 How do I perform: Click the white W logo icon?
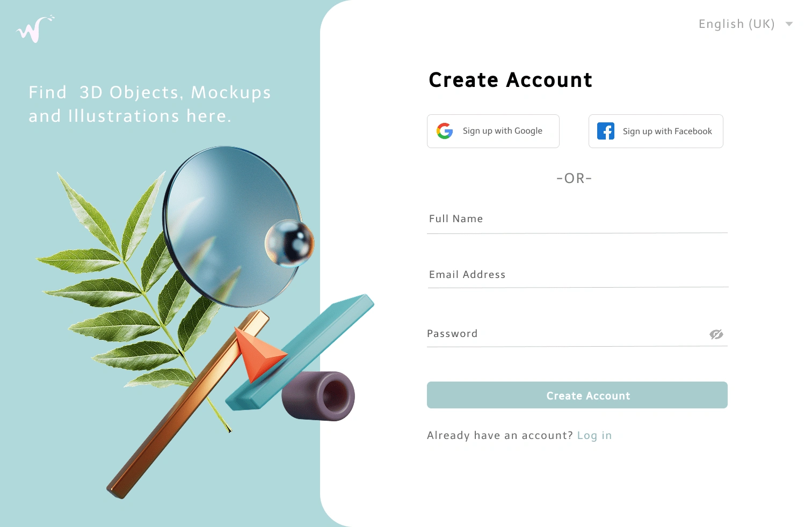pos(35,29)
